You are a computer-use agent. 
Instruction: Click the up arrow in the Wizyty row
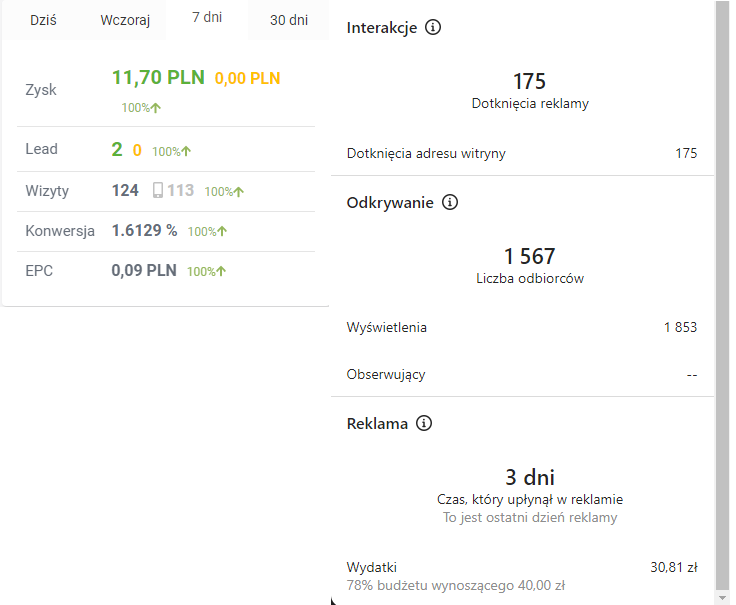pyautogui.click(x=238, y=191)
